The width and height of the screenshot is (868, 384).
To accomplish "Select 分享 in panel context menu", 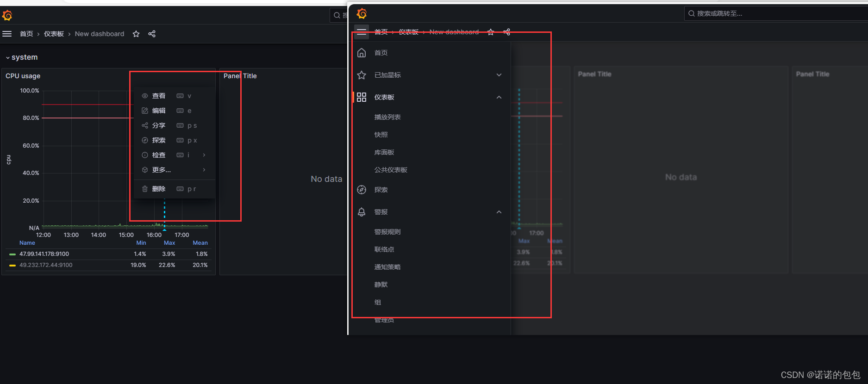I will 175,125.
